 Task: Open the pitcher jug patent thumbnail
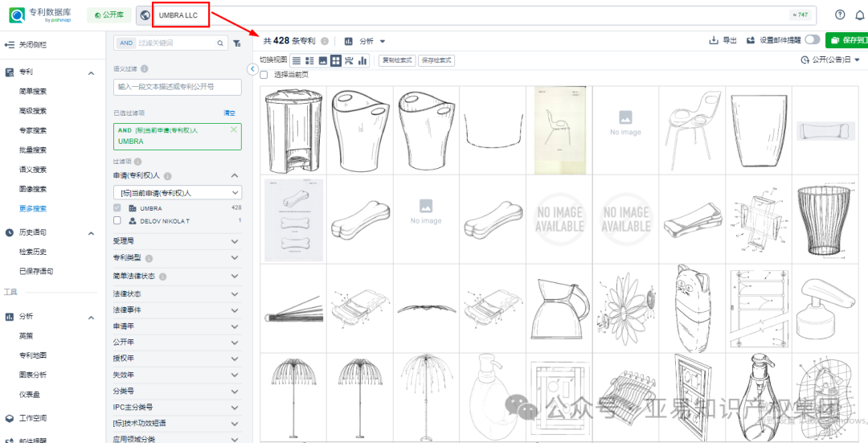(x=559, y=308)
